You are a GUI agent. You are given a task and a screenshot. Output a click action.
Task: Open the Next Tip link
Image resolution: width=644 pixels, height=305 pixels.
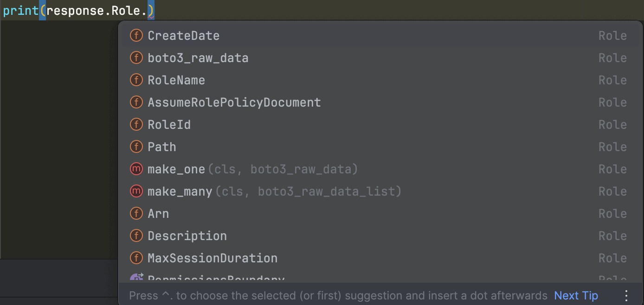576,296
